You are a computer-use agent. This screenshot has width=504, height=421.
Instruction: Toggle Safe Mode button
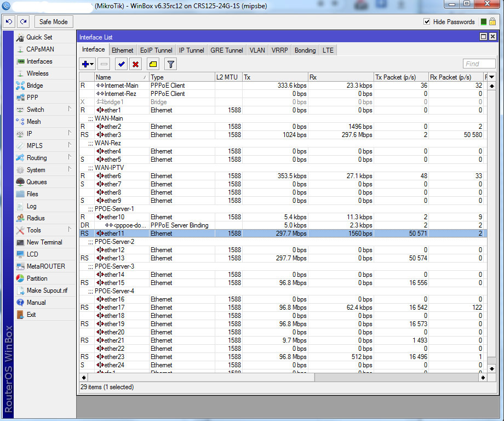pos(53,21)
